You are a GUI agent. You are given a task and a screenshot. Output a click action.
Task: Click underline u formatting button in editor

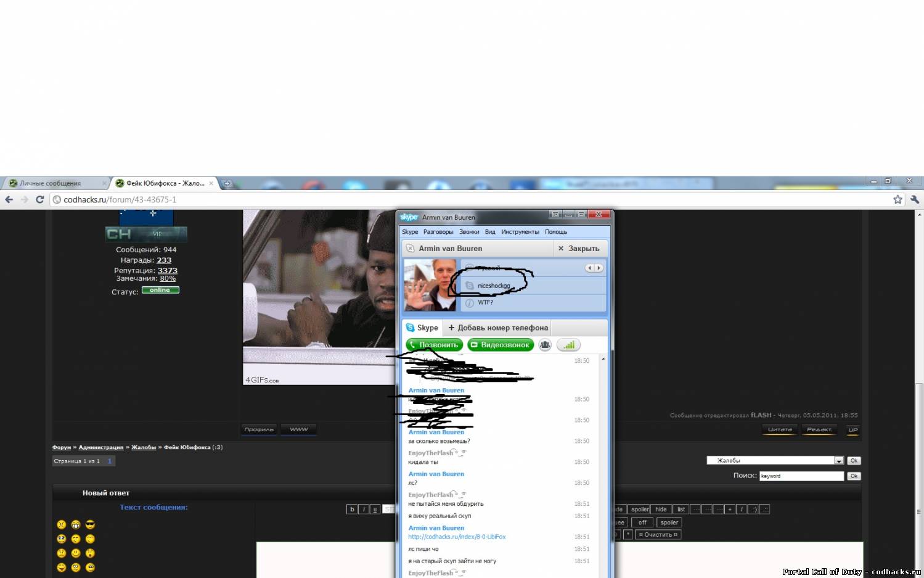[375, 509]
